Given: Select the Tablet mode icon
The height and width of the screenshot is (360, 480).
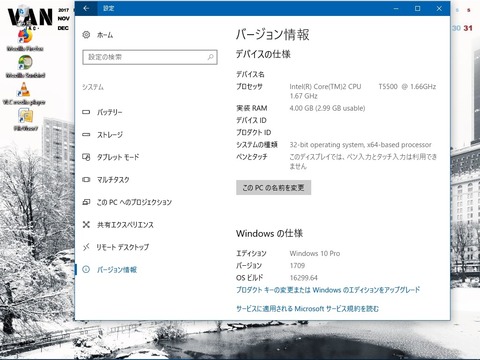Looking at the screenshot, I should pyautogui.click(x=86, y=157).
